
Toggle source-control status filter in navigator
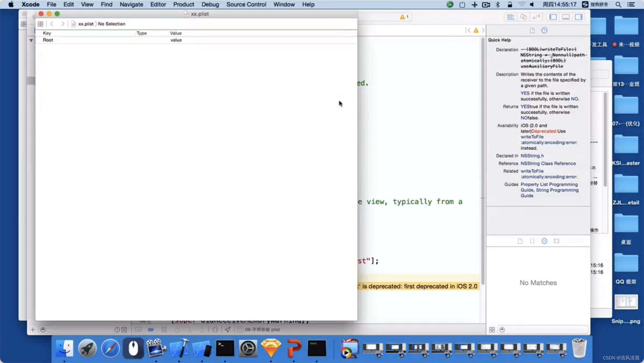(124, 330)
